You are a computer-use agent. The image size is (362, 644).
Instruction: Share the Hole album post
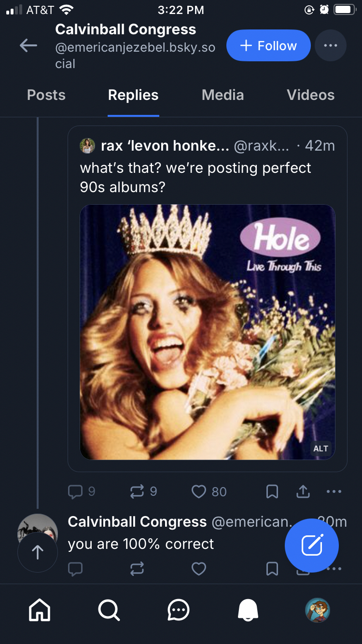[303, 491]
